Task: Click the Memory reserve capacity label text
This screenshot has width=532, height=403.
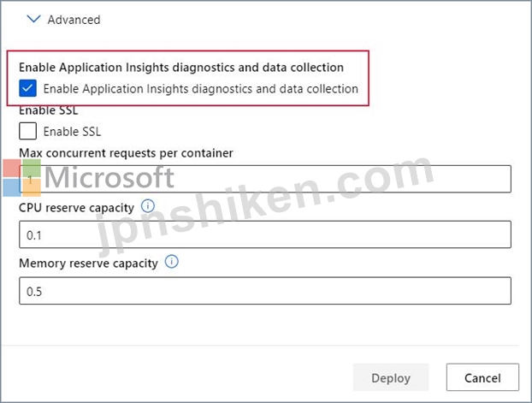Action: [x=88, y=264]
